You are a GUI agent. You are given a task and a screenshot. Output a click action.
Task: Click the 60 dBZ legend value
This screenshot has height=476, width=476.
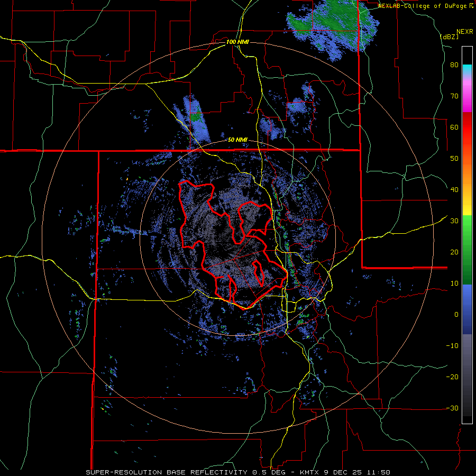pyautogui.click(x=454, y=127)
